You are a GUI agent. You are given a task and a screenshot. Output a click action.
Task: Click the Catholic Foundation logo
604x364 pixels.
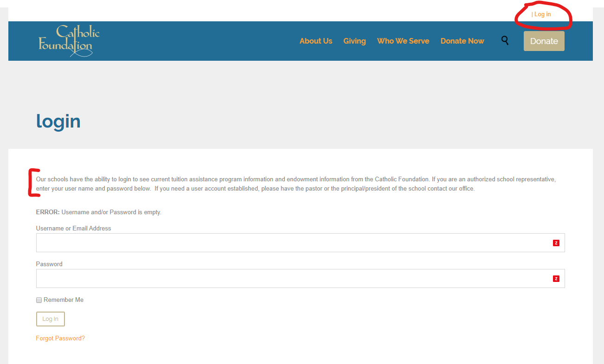point(69,41)
